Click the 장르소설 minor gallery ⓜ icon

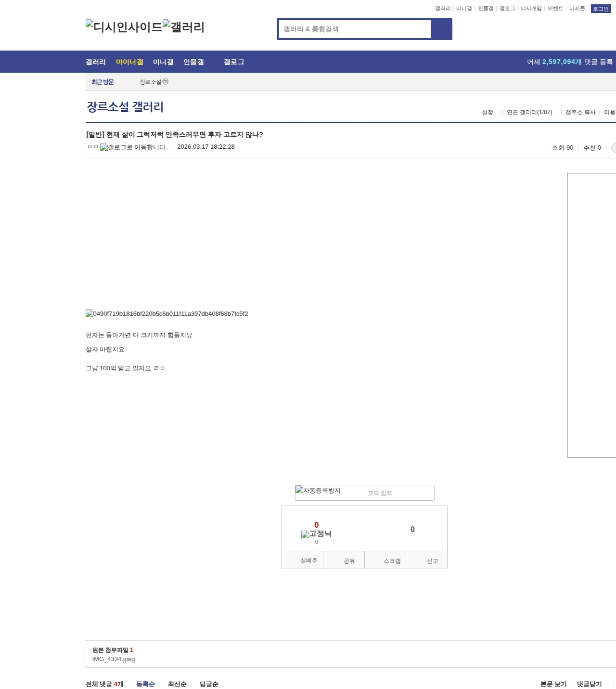[165, 82]
